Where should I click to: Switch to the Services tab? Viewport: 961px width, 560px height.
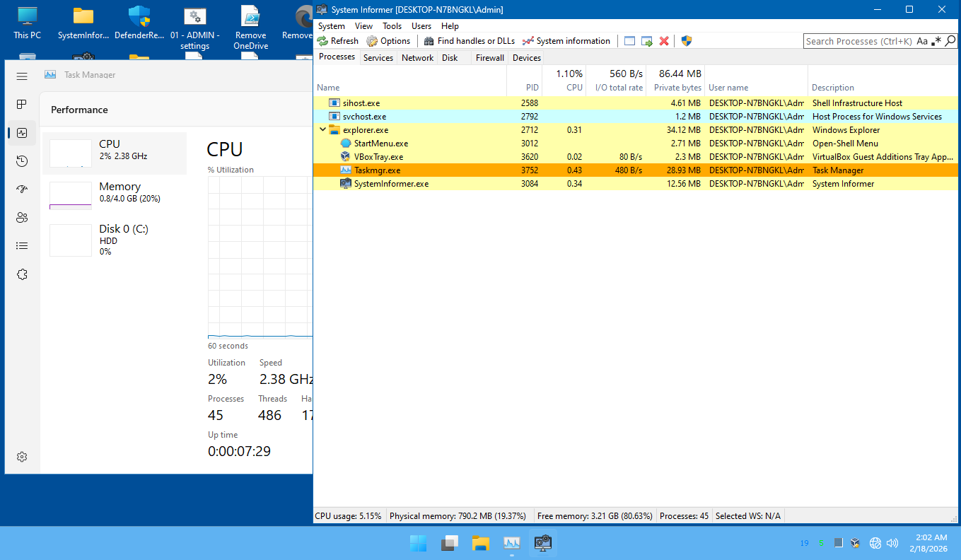378,58
